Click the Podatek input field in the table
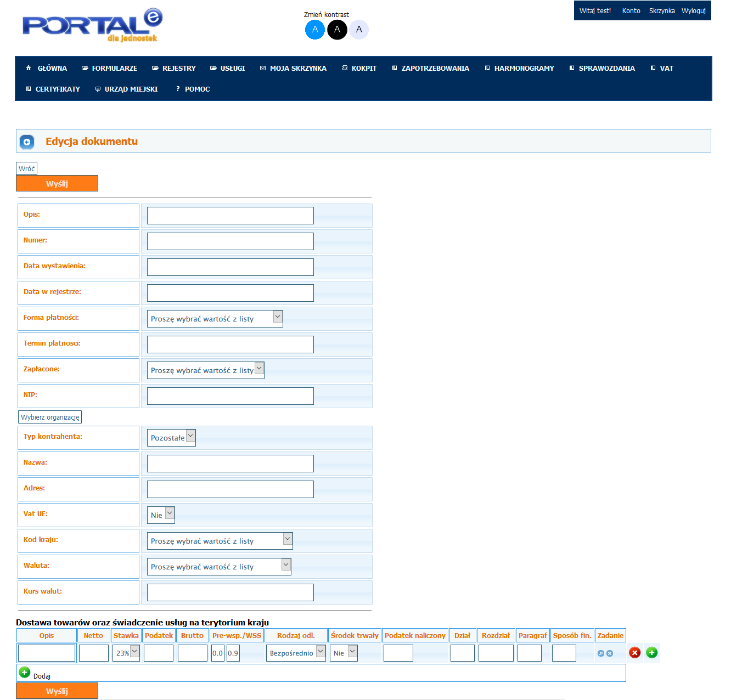 pos(159,653)
